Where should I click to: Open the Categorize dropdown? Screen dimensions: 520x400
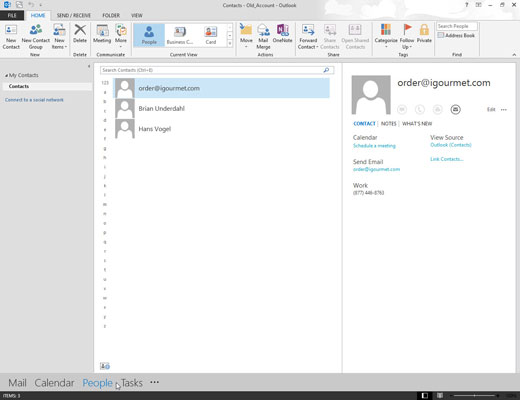pos(386,35)
